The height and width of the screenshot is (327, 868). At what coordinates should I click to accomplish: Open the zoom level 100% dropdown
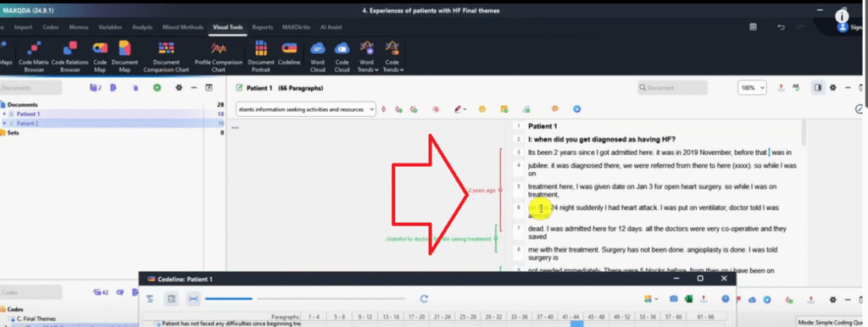pyautogui.click(x=753, y=87)
